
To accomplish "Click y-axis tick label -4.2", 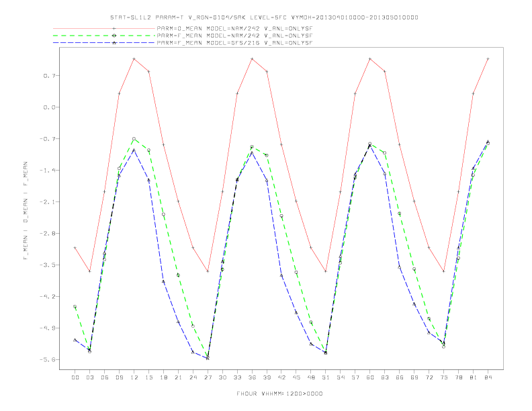I will pyautogui.click(x=47, y=296).
